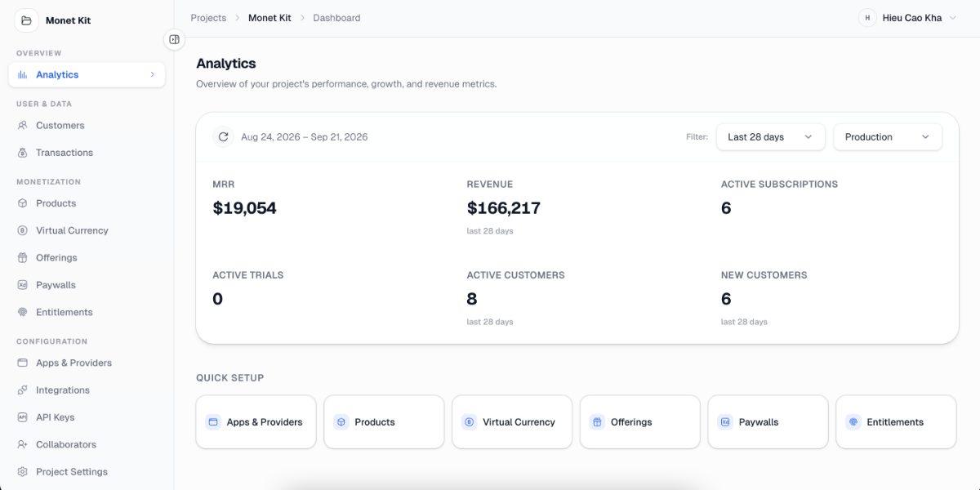Click the QUICK SETUP section heading
980x490 pixels.
(230, 378)
